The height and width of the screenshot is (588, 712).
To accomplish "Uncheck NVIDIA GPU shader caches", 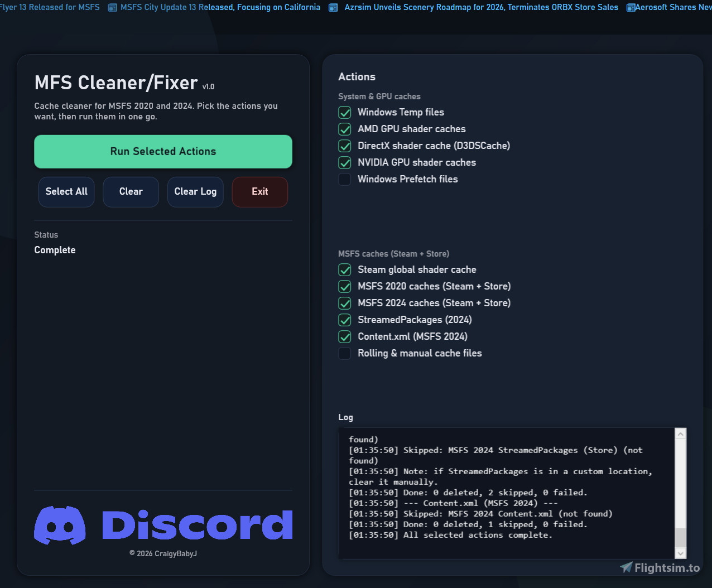I will click(x=345, y=163).
